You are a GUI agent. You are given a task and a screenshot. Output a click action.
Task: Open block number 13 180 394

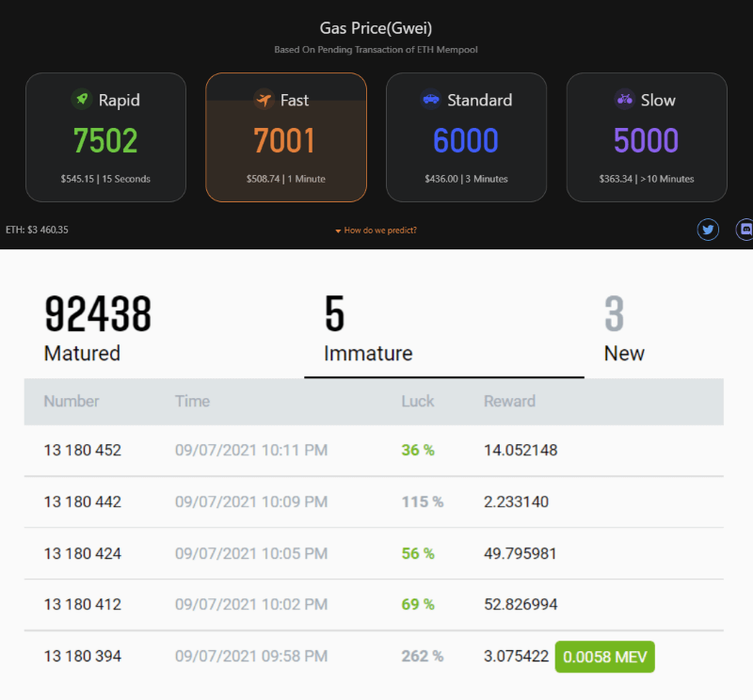83,656
